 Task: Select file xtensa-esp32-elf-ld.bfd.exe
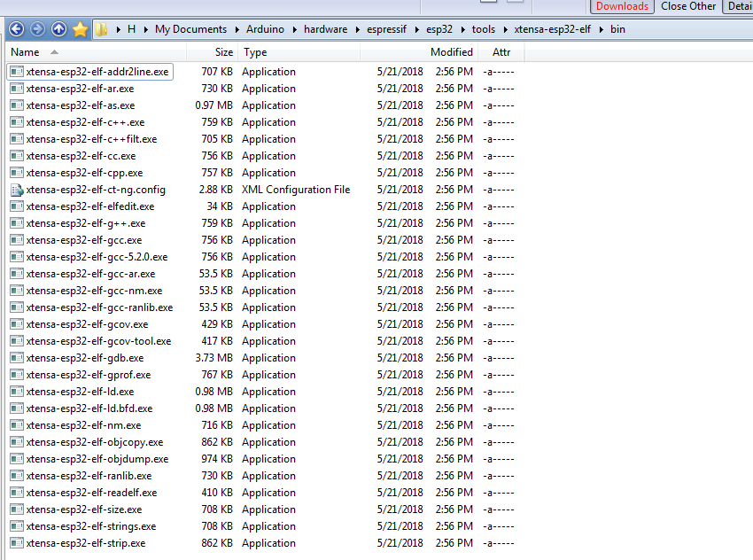89,408
